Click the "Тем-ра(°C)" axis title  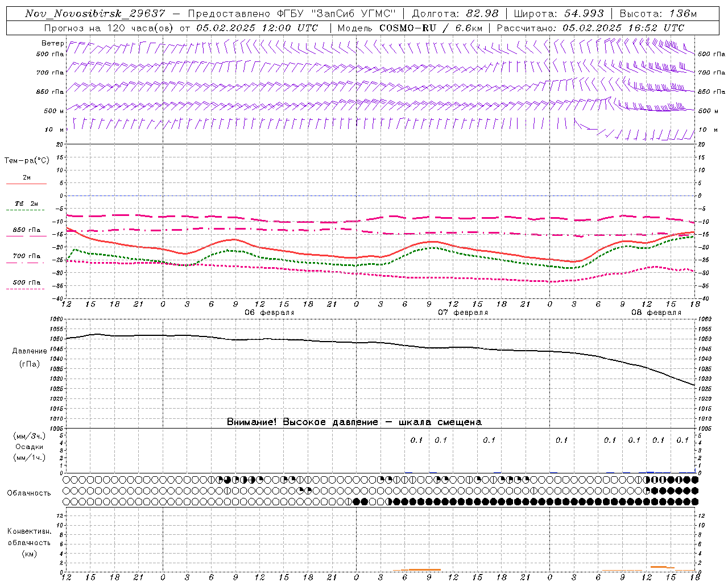(x=27, y=161)
